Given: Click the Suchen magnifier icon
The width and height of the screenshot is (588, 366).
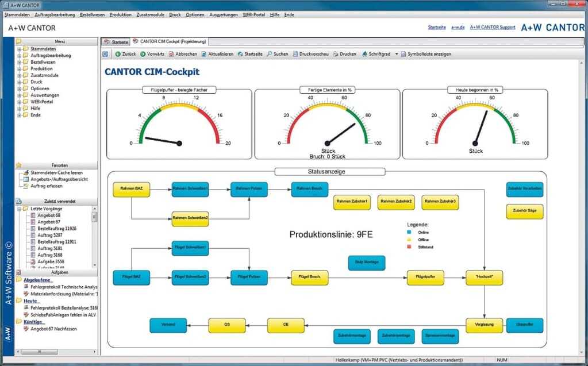Looking at the screenshot, I should pos(270,54).
